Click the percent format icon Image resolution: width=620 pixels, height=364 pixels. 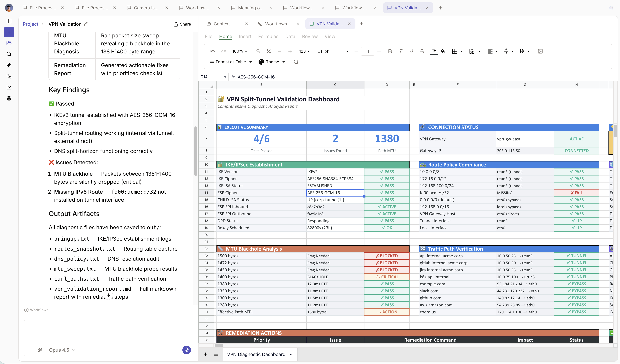click(x=269, y=51)
